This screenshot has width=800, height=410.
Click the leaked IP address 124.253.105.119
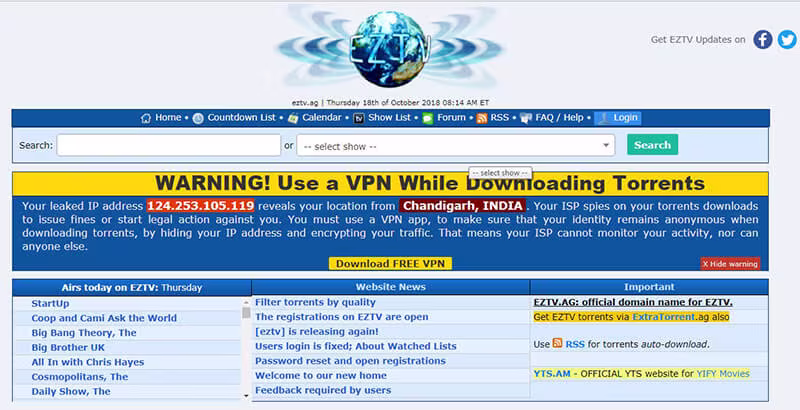tap(200, 206)
